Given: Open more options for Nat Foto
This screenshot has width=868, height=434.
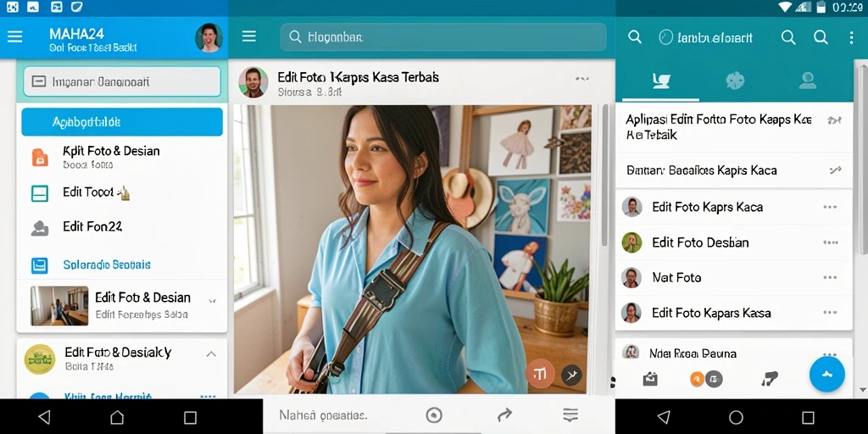Looking at the screenshot, I should 830,277.
